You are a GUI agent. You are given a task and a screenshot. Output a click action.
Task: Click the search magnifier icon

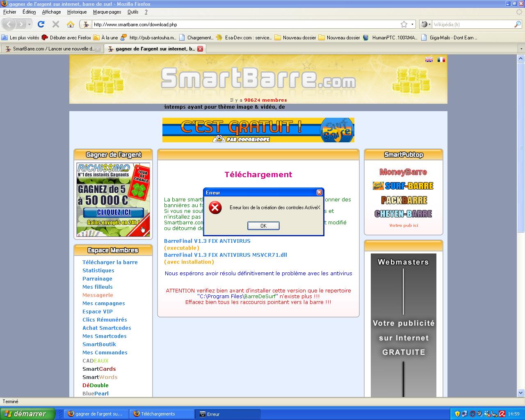[x=518, y=24]
